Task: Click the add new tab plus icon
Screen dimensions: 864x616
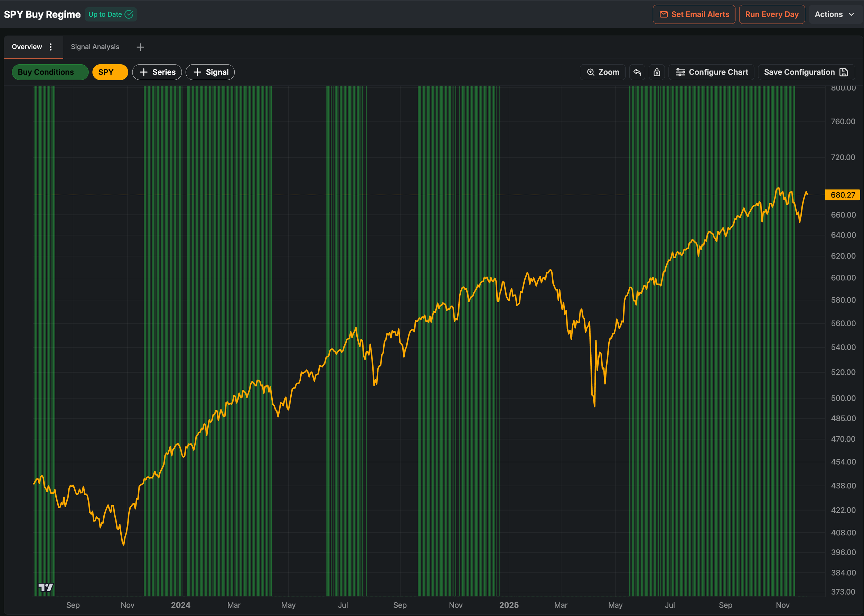Action: tap(140, 47)
